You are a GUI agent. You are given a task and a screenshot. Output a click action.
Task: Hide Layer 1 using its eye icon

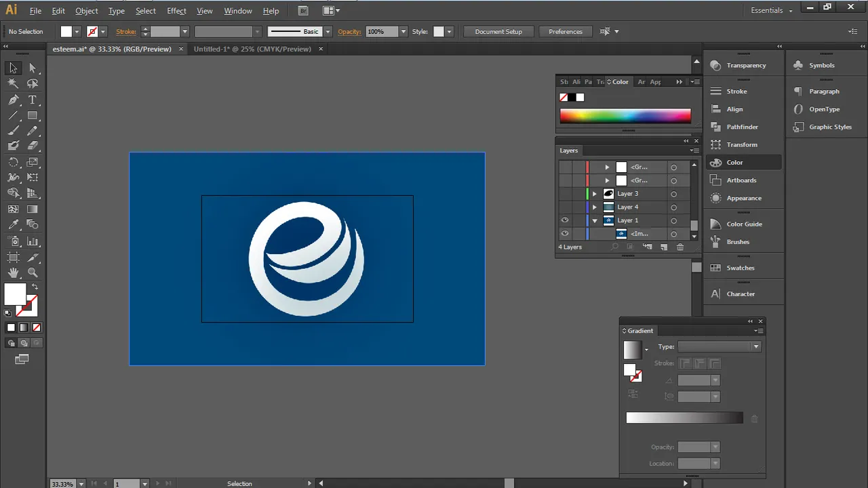tap(564, 220)
